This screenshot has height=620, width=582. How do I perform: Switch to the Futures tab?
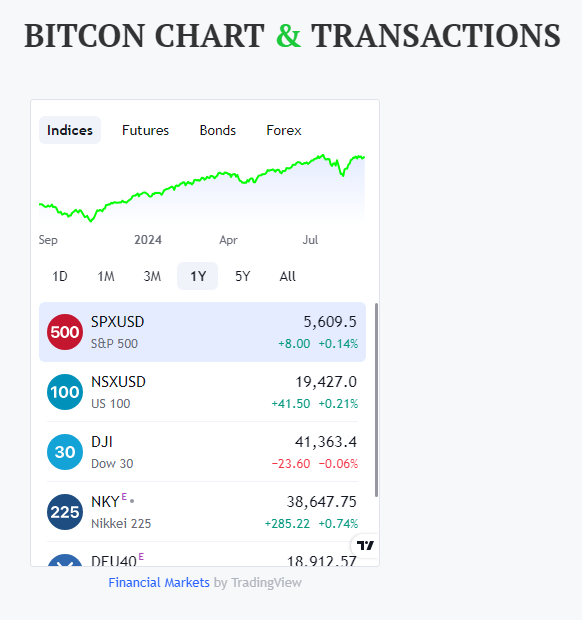click(x=145, y=130)
